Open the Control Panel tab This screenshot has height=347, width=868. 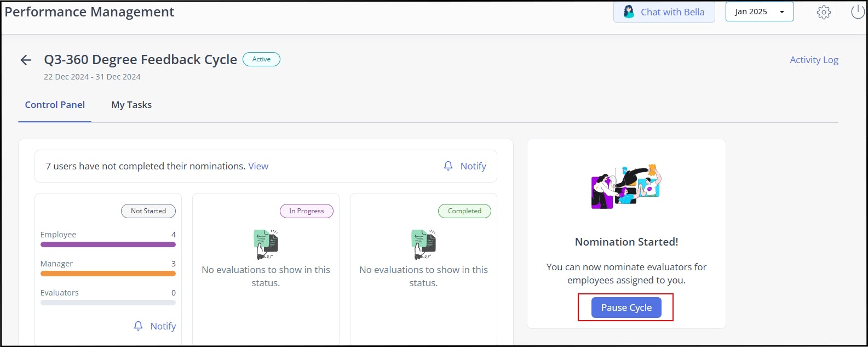[54, 104]
